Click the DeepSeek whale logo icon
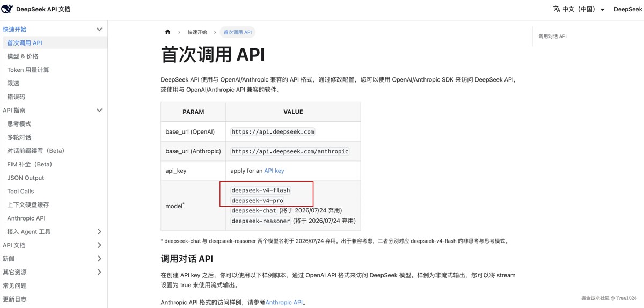The image size is (644, 308). coord(7,9)
